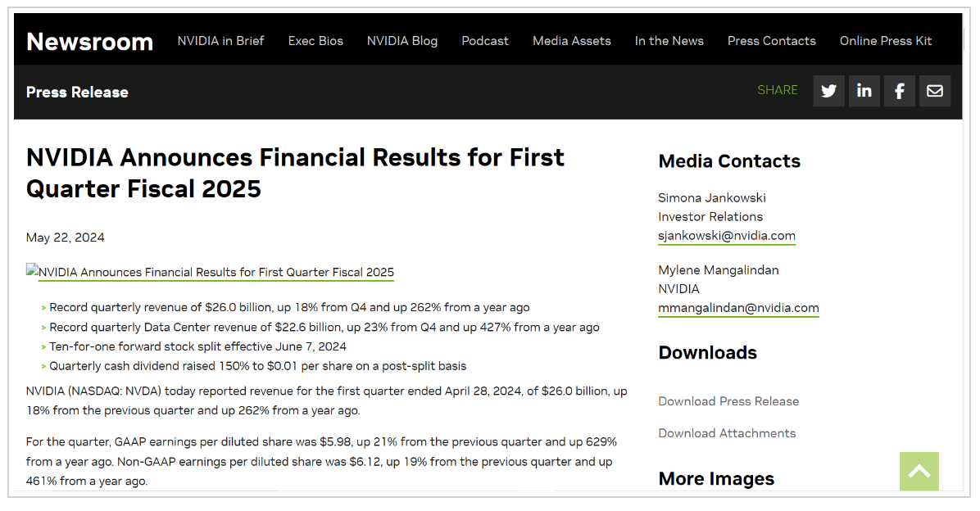Click the mmangalindan@nvidia.com email link

pos(738,308)
